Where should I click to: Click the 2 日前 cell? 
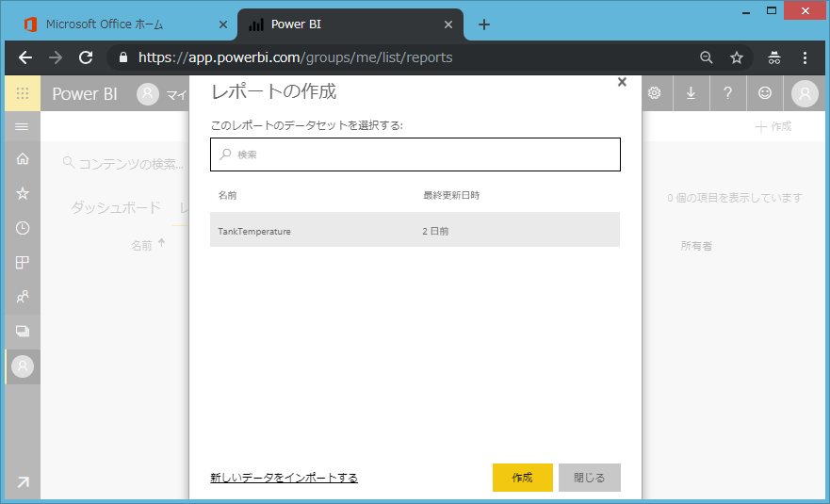[435, 232]
